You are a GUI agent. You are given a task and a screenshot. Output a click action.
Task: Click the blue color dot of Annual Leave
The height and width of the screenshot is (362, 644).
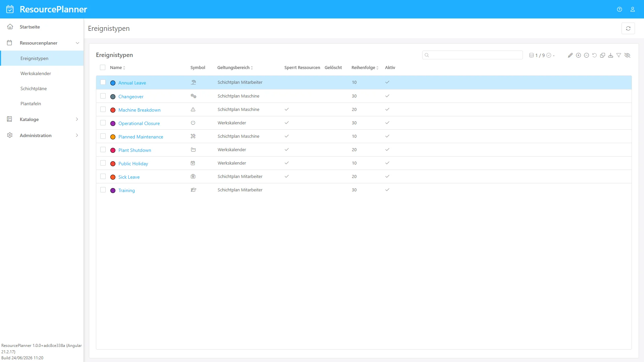(113, 83)
